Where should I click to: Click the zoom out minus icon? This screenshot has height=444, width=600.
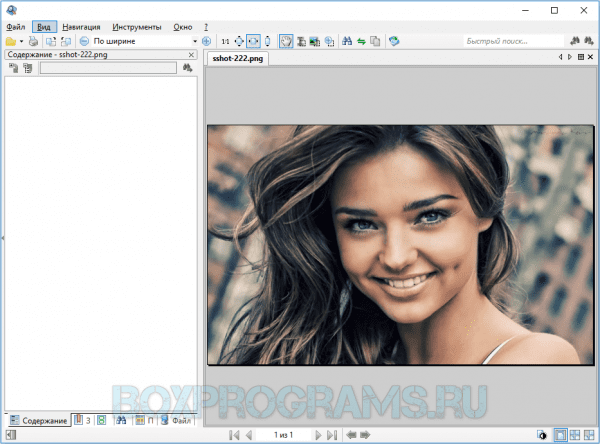tap(84, 41)
